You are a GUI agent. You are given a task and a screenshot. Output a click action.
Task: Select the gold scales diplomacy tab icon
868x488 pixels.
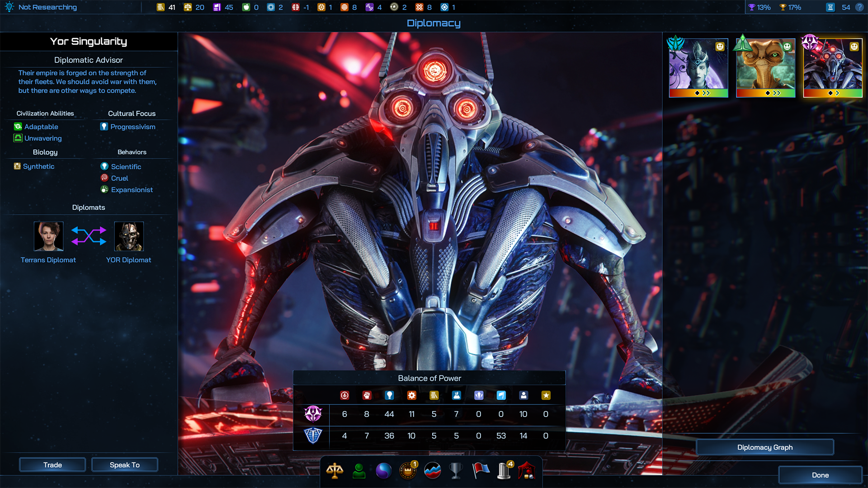click(335, 471)
